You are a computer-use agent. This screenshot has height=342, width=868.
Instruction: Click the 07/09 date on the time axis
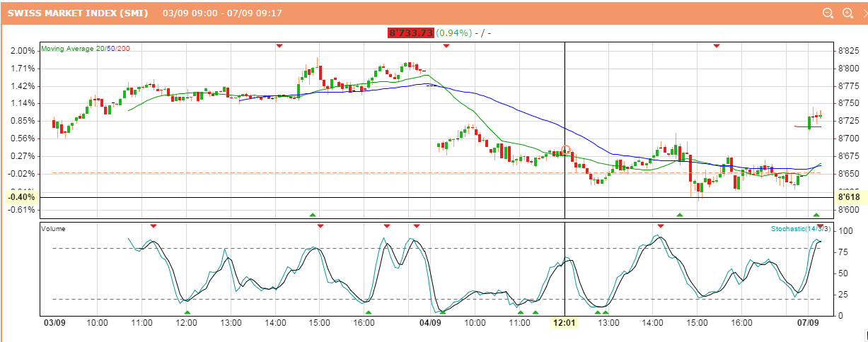click(809, 322)
